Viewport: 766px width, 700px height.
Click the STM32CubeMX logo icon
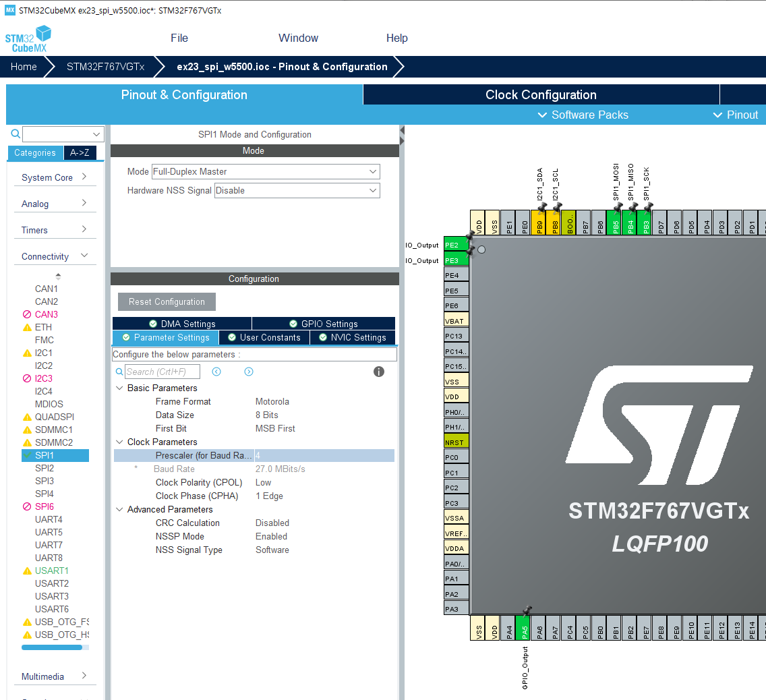[28, 39]
